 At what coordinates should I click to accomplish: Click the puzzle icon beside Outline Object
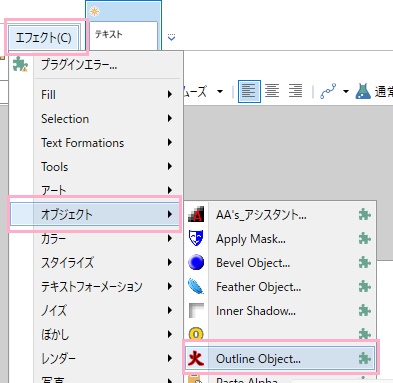pos(365,359)
